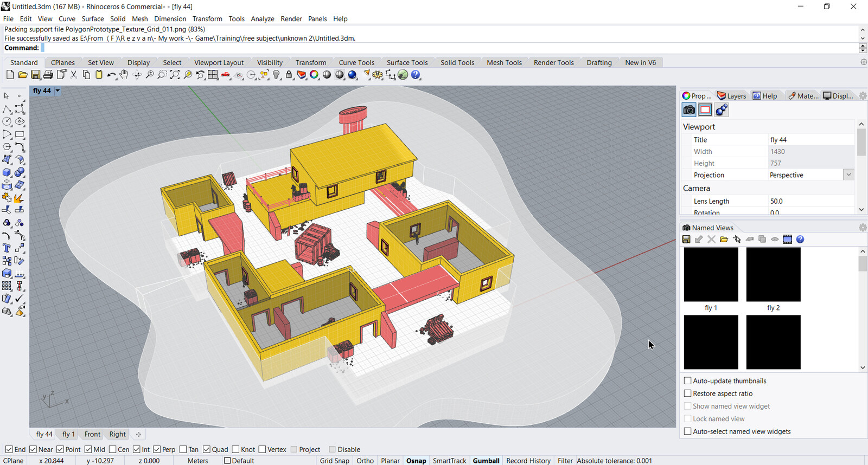Check Restore aspect ratio option
This screenshot has width=868, height=465.
coord(687,393)
